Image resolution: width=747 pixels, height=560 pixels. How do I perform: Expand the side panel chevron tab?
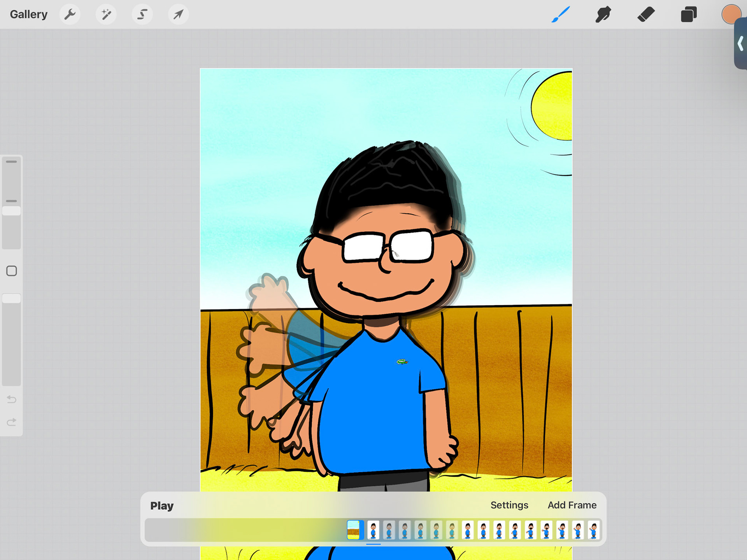point(740,44)
